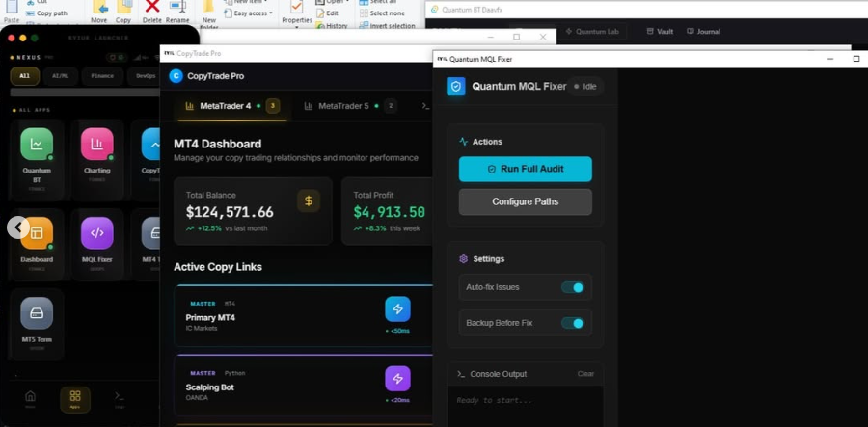Launch the purple MQL Fixer app icon
The width and height of the screenshot is (868, 427).
[96, 233]
